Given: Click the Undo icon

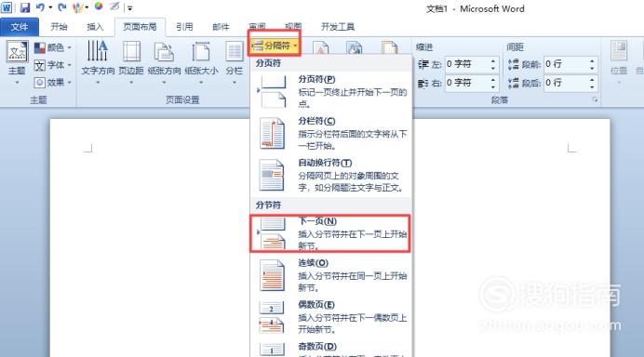Looking at the screenshot, I should click(x=41, y=7).
